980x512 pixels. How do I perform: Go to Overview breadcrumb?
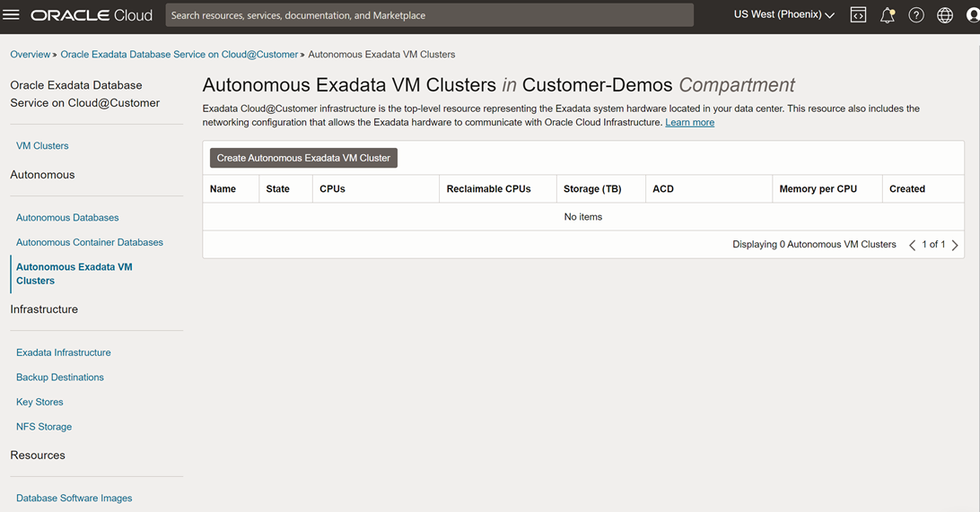[30, 55]
